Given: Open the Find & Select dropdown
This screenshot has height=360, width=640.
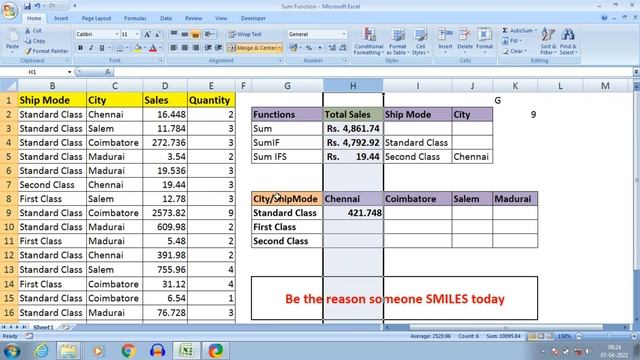Looking at the screenshot, I should pyautogui.click(x=568, y=41).
